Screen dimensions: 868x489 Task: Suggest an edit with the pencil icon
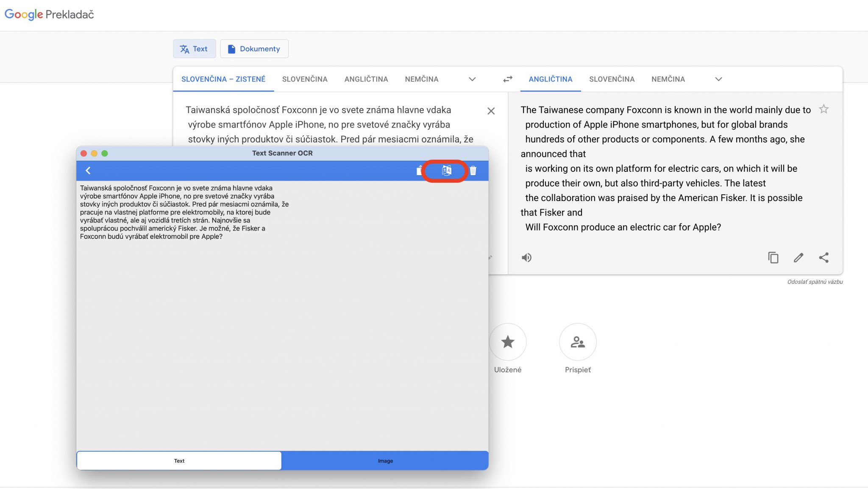(798, 257)
